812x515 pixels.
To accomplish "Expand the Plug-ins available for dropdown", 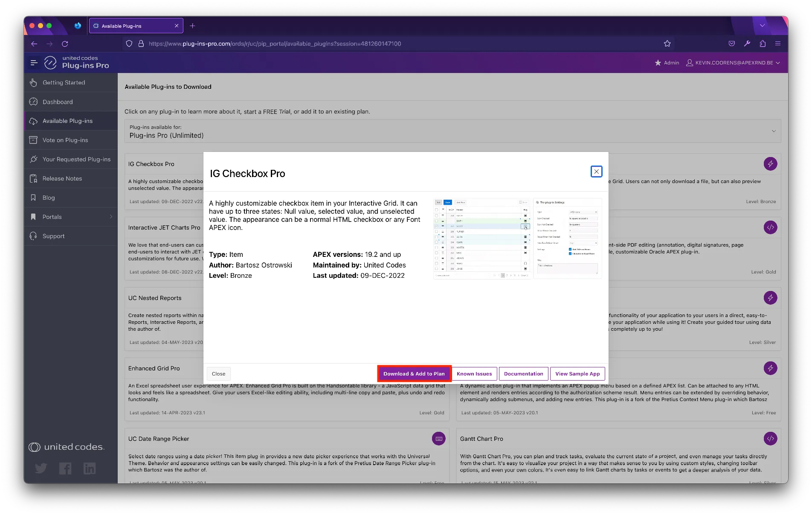I will point(774,131).
